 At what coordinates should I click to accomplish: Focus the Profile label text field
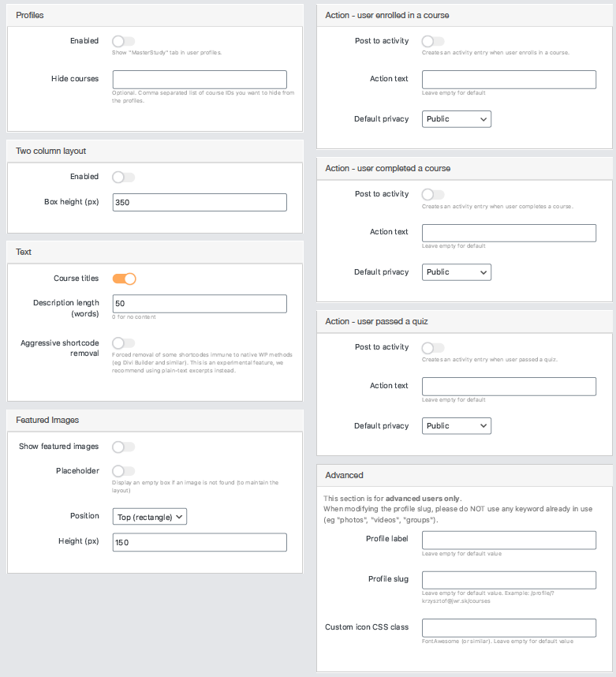tap(509, 540)
